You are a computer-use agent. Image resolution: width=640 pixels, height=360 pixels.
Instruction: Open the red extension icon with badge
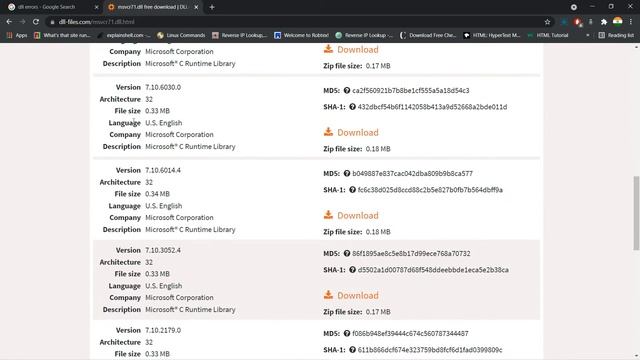(x=578, y=22)
